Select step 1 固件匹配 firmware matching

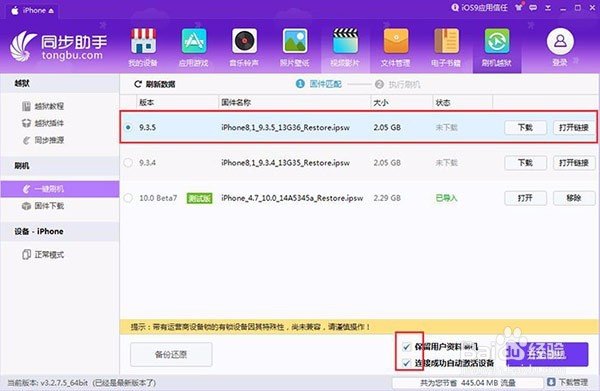click(319, 84)
